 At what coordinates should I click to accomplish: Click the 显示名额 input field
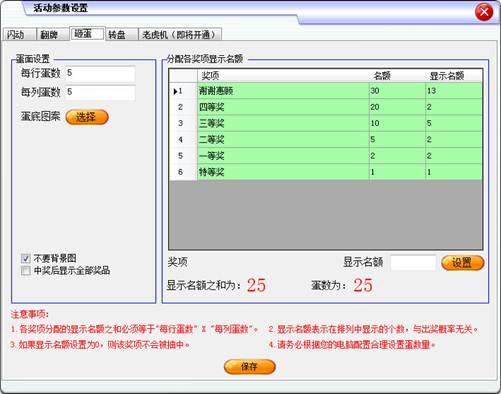tap(413, 263)
